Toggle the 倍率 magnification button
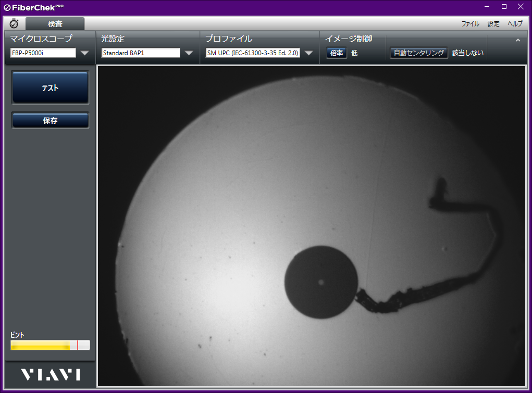 (x=337, y=53)
